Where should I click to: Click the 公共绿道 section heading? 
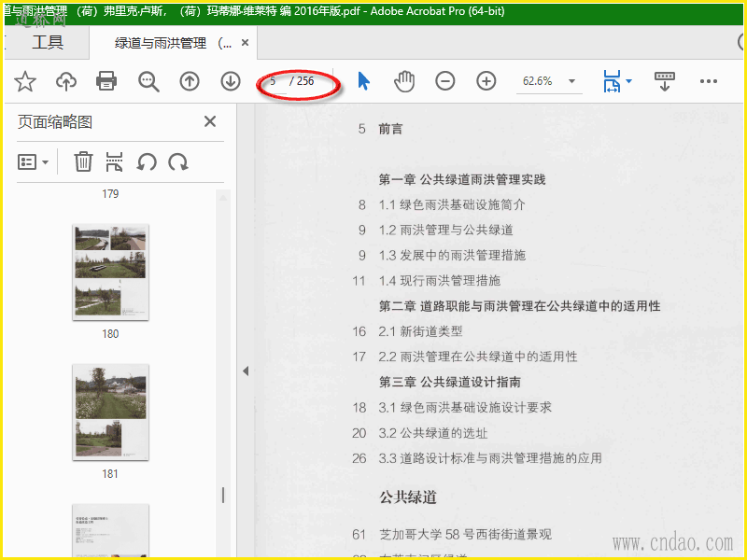tap(408, 497)
